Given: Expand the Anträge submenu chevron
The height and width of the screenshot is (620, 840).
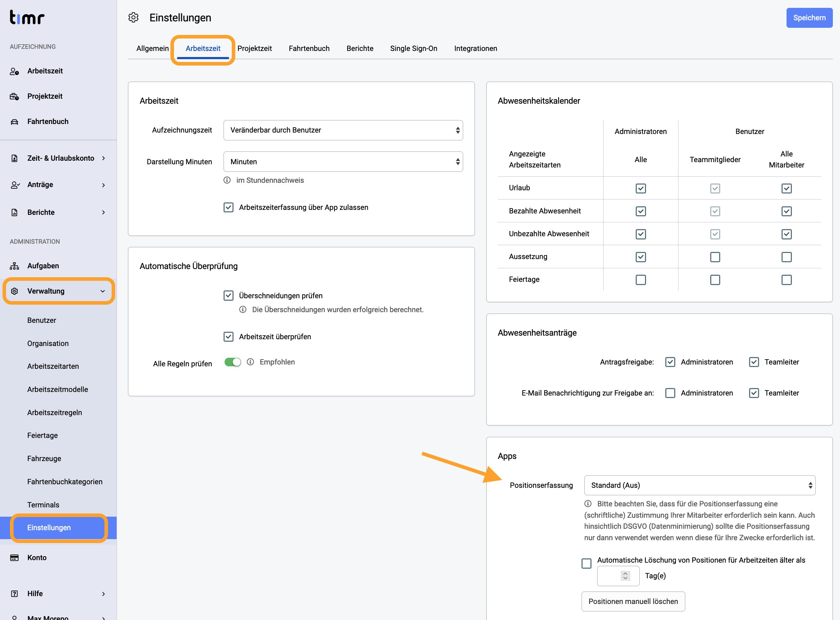Looking at the screenshot, I should pos(103,185).
